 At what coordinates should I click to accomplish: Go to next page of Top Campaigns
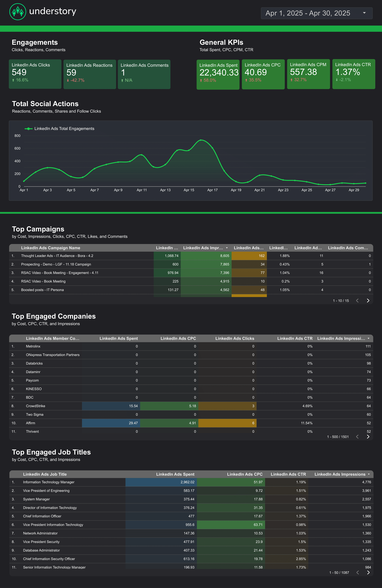click(x=368, y=300)
